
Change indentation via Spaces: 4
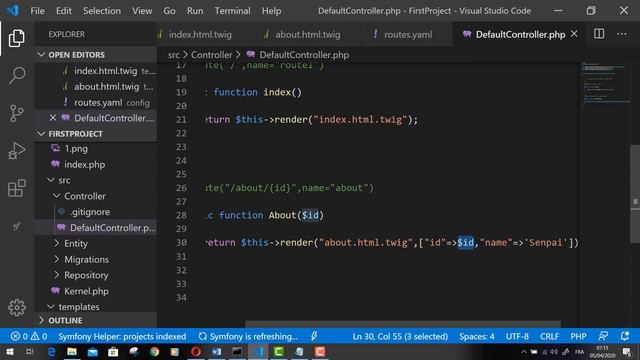coord(476,336)
